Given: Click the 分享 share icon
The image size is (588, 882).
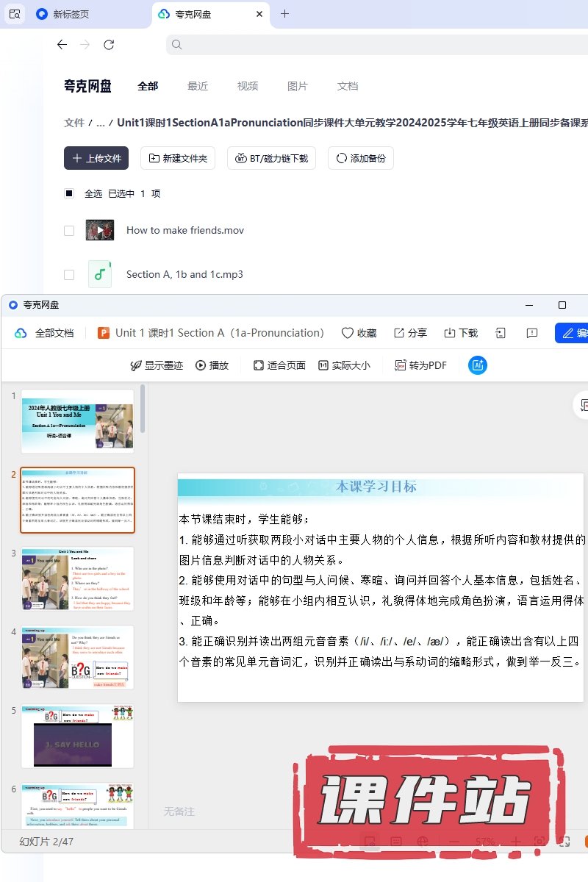Looking at the screenshot, I should (399, 333).
